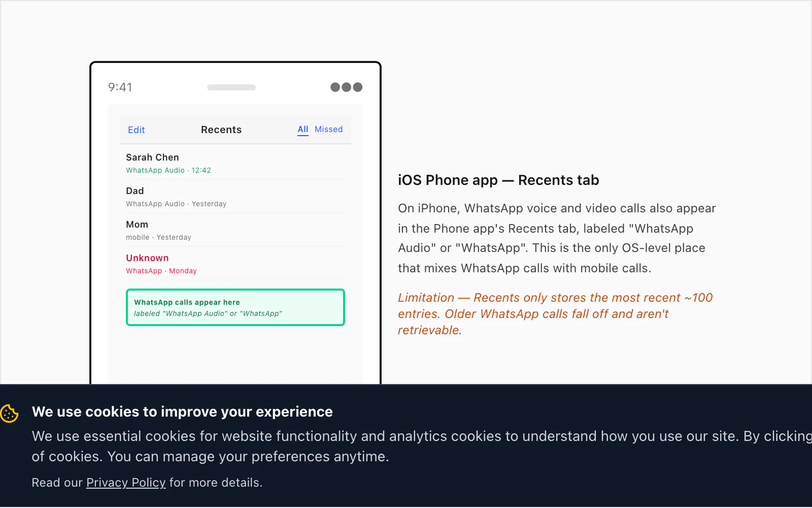Click the orange Limitation note text
This screenshot has height=508, width=812.
[555, 314]
